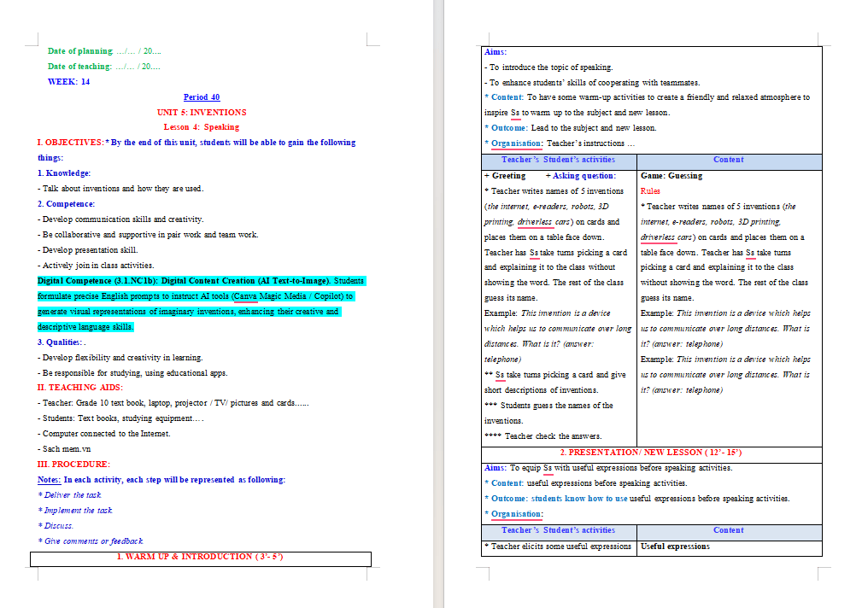Click the bold "Useful expressions" cell
This screenshot has width=868, height=608.
[676, 547]
